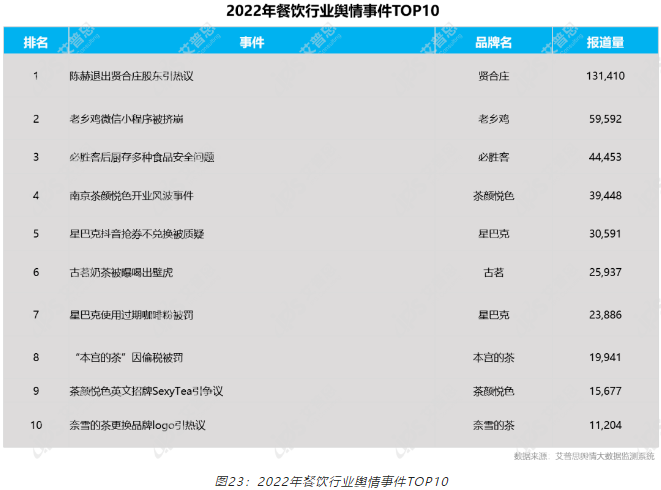Click the value 39,448
Viewport: 661px width, 490px height.
click(x=605, y=195)
